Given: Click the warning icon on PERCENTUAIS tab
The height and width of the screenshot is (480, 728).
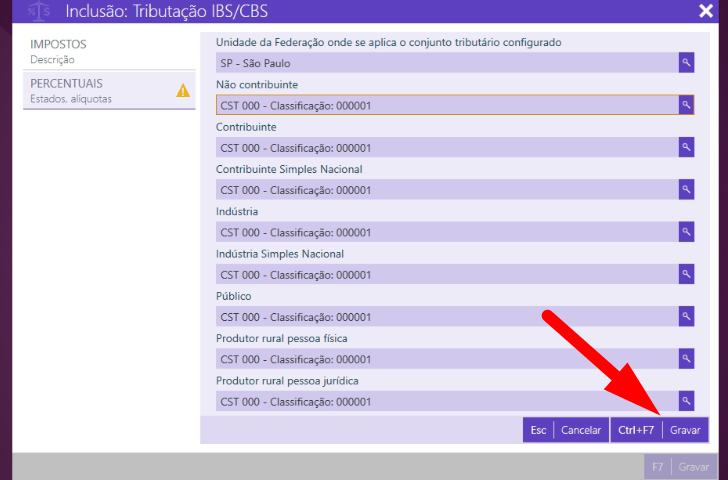Looking at the screenshot, I should 183,91.
